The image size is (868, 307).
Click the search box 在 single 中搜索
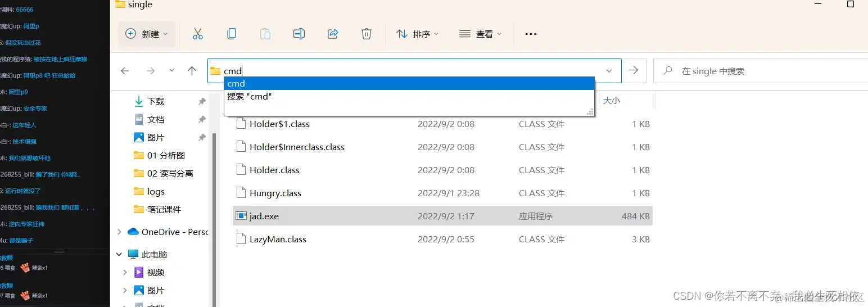pyautogui.click(x=762, y=71)
